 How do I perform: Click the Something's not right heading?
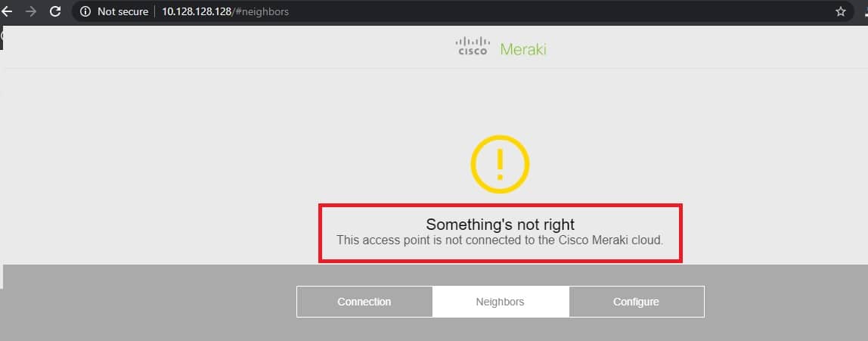coord(501,225)
